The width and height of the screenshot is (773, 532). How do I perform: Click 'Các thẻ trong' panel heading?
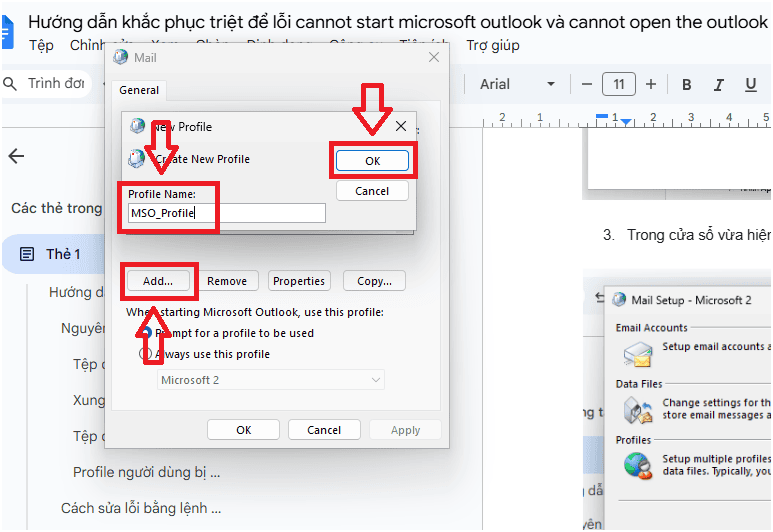(57, 208)
